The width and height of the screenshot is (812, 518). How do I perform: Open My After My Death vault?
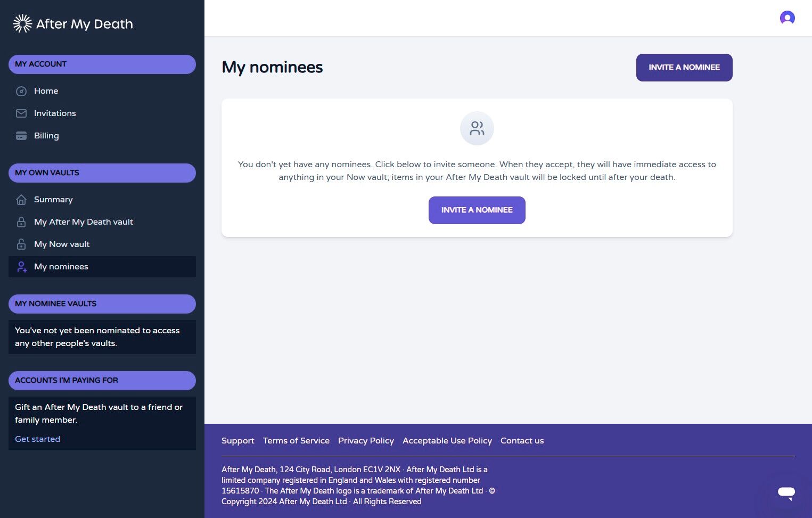[x=84, y=222]
